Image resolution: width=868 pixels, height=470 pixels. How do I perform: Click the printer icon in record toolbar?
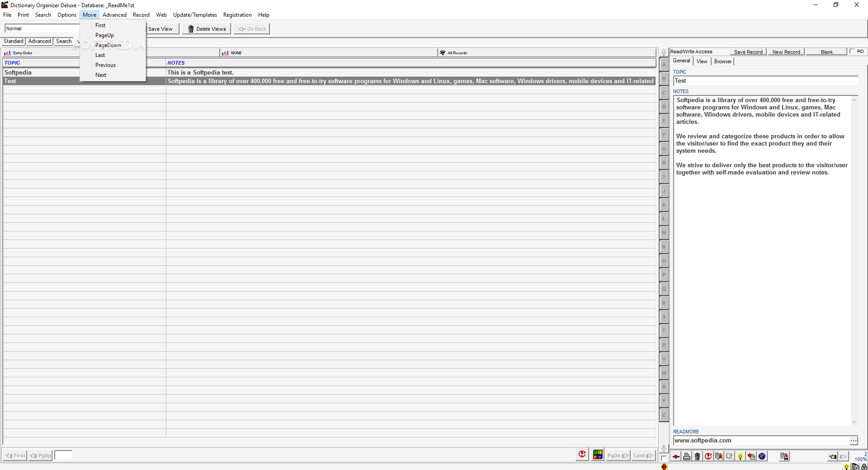point(687,456)
